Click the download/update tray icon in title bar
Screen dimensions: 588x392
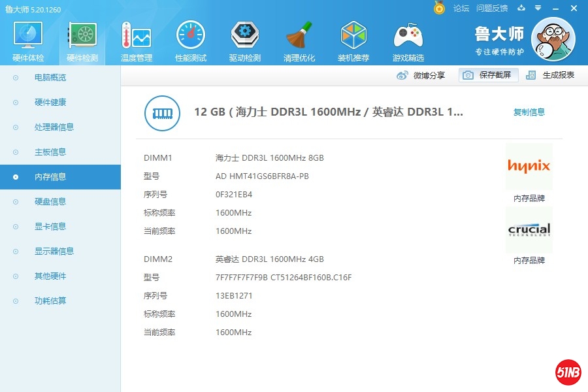pyautogui.click(x=521, y=8)
